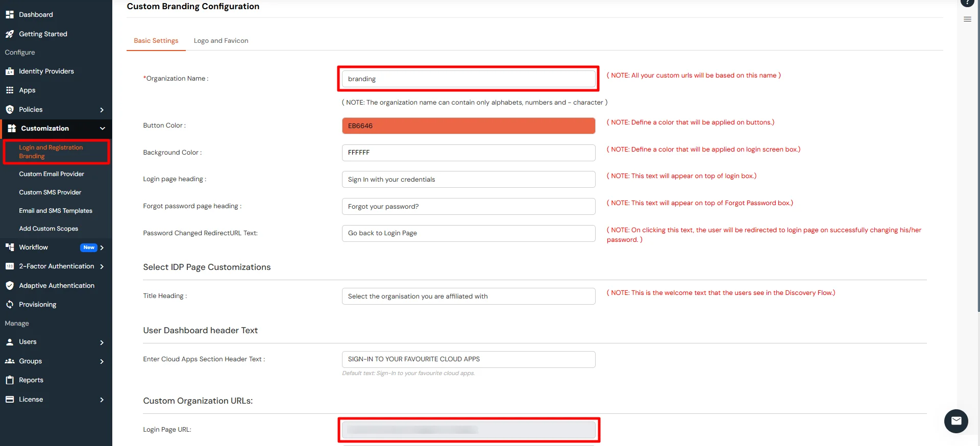Click the Discovery Flow NOTE text
Screen dimensions: 980x446
(x=721, y=293)
